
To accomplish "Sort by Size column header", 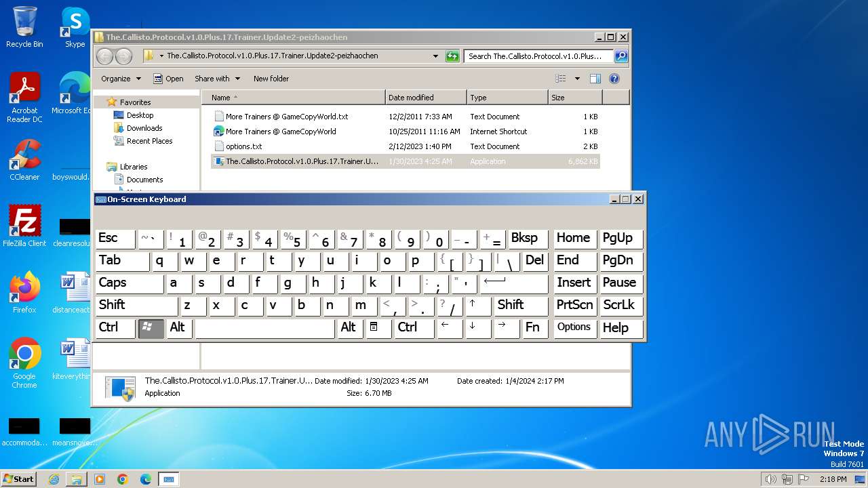I will (575, 98).
